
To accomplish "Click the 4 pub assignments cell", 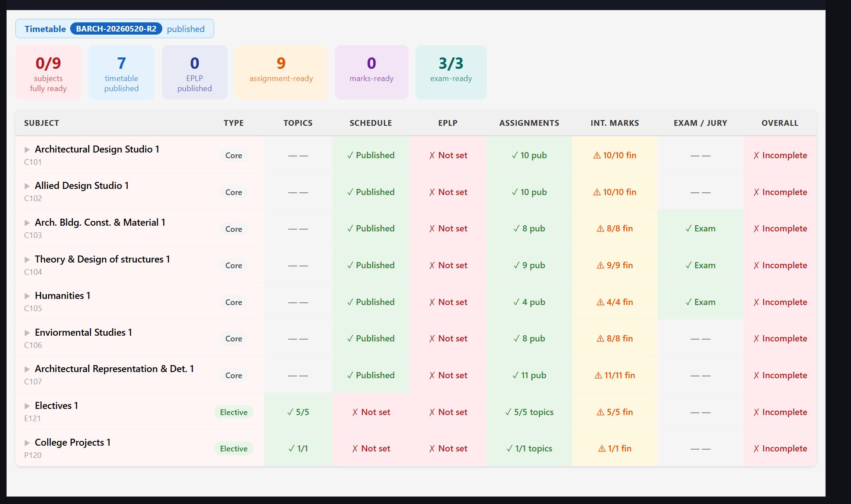I will tap(529, 302).
